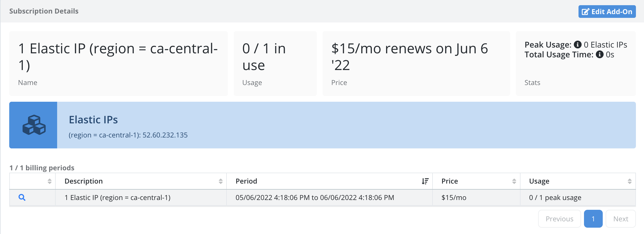The width and height of the screenshot is (644, 234).
Task: Click the Period column header text
Action: click(246, 181)
